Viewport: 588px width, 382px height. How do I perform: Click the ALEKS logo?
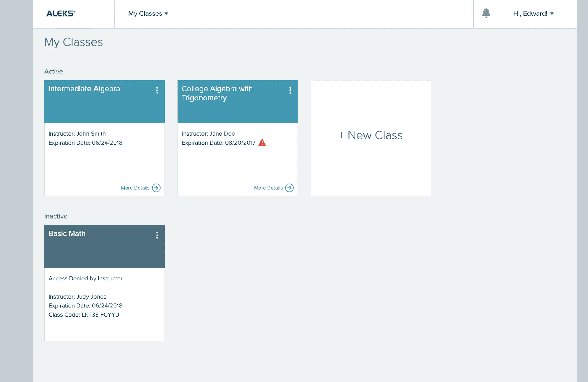(61, 13)
